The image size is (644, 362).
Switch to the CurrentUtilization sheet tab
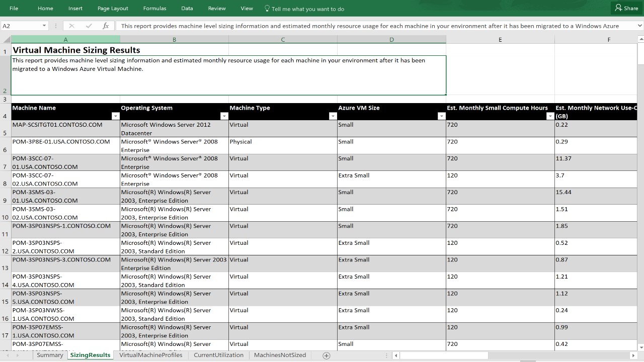(218, 355)
